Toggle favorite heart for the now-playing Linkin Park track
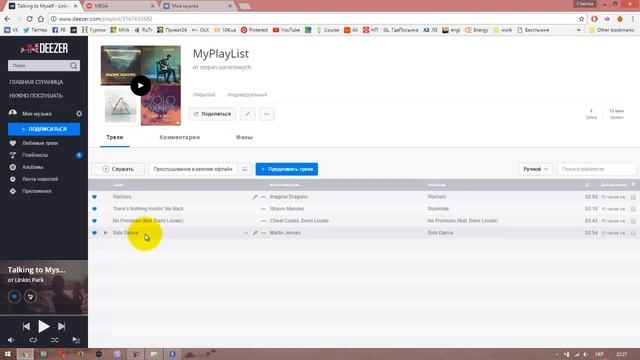The width and height of the screenshot is (640, 360). pyautogui.click(x=14, y=297)
